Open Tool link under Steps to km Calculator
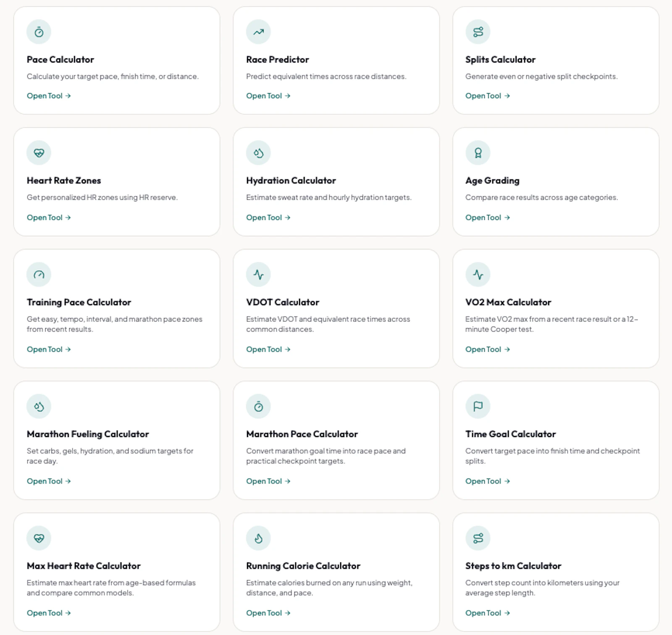672x635 pixels. [488, 613]
